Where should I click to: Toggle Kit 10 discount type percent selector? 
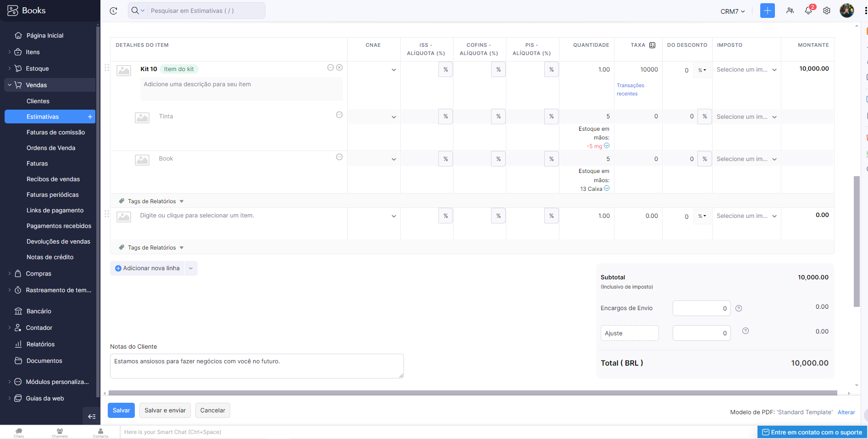pos(702,70)
